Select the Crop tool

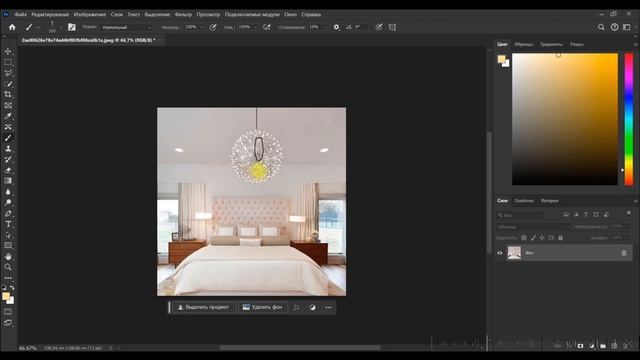tap(8, 94)
